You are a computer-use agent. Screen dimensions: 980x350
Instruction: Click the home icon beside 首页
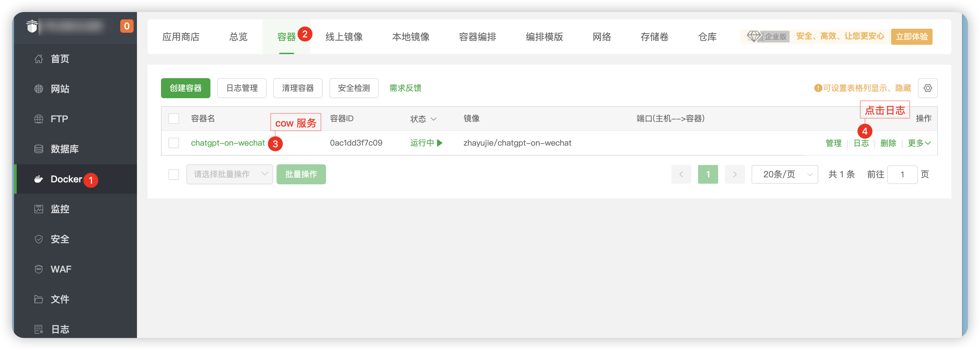(38, 59)
